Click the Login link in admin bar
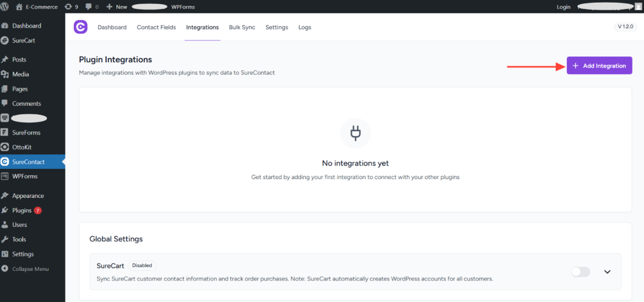Screen dimensions: 644x302 click(563, 7)
